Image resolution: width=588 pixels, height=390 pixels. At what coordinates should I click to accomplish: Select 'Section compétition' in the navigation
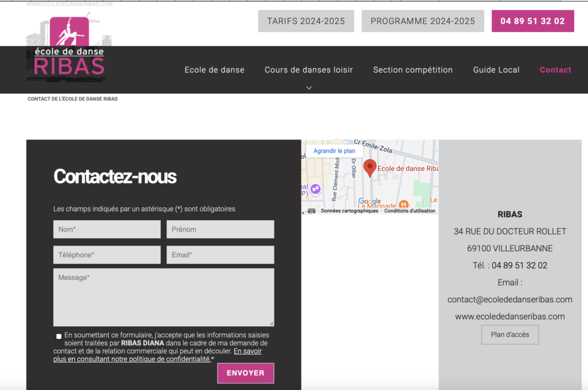(x=413, y=69)
